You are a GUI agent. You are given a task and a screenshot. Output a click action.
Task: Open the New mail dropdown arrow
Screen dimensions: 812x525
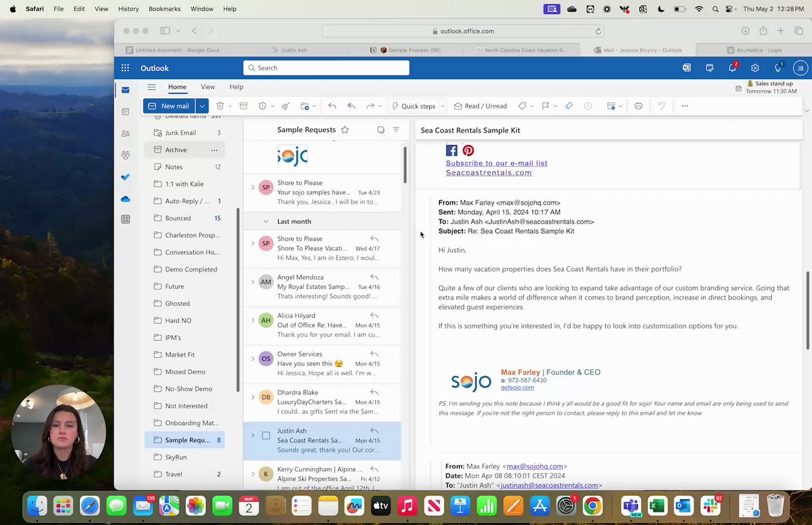(x=202, y=106)
